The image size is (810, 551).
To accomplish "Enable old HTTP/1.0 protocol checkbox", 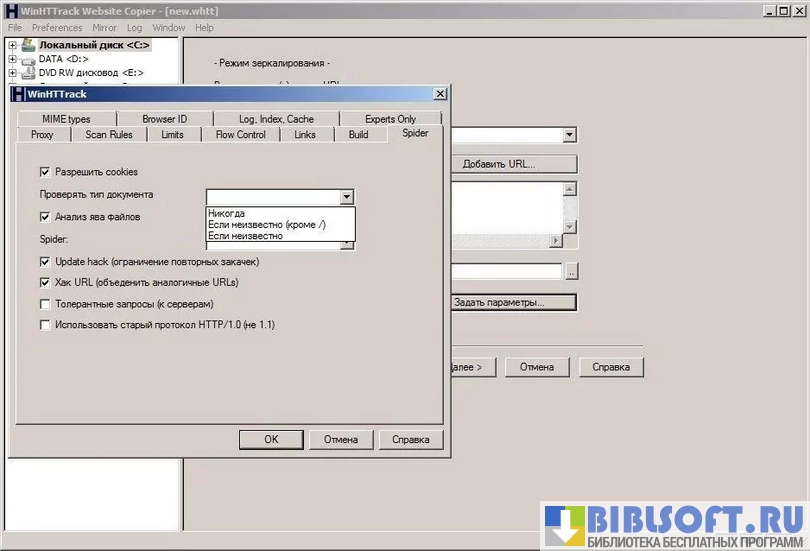I will pos(45,325).
